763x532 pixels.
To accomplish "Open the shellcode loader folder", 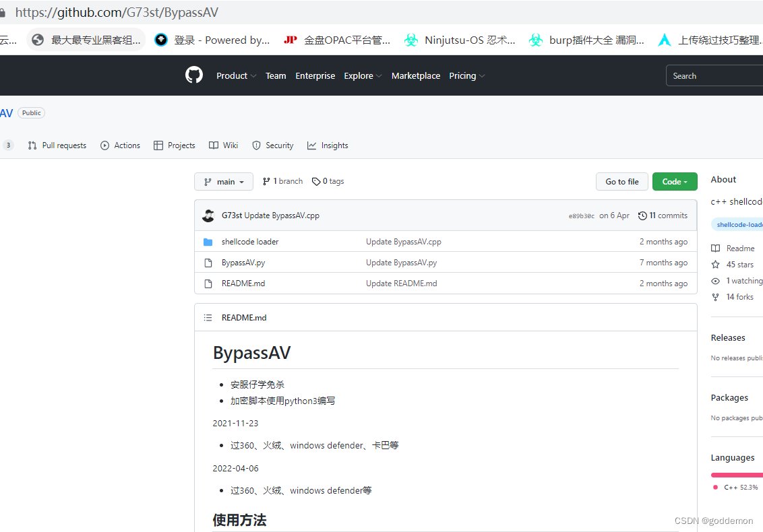I will point(250,242).
